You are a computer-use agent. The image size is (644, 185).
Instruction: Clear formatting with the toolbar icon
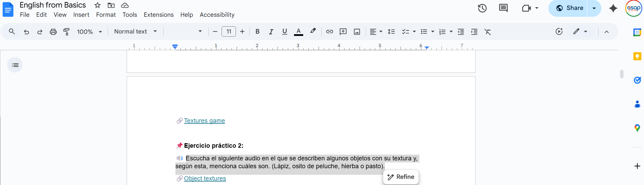(488, 32)
